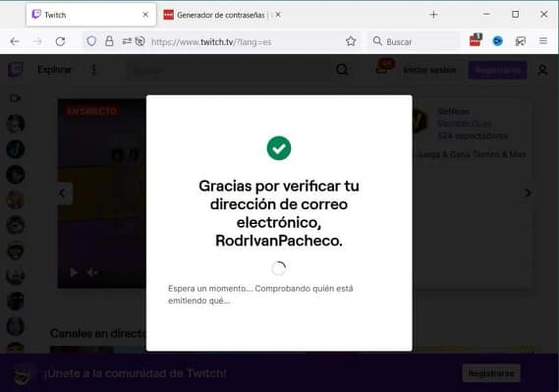Click Registrarse in the bottom banner
Image resolution: width=559 pixels, height=392 pixels.
[x=491, y=373]
